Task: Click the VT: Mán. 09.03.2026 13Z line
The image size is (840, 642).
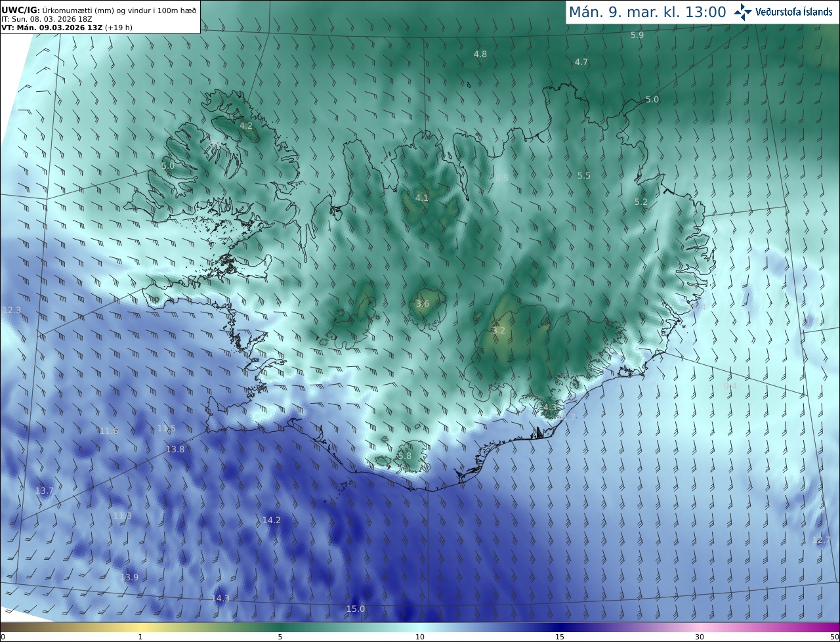Action: pos(67,28)
